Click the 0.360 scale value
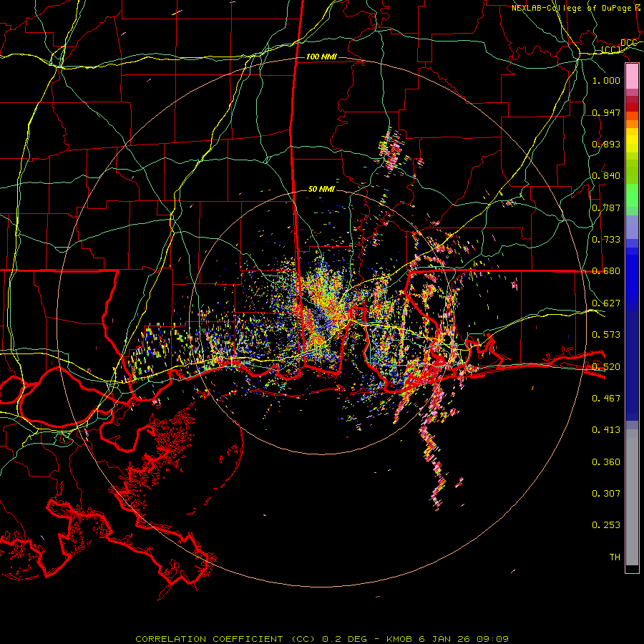The image size is (644, 644). (606, 462)
